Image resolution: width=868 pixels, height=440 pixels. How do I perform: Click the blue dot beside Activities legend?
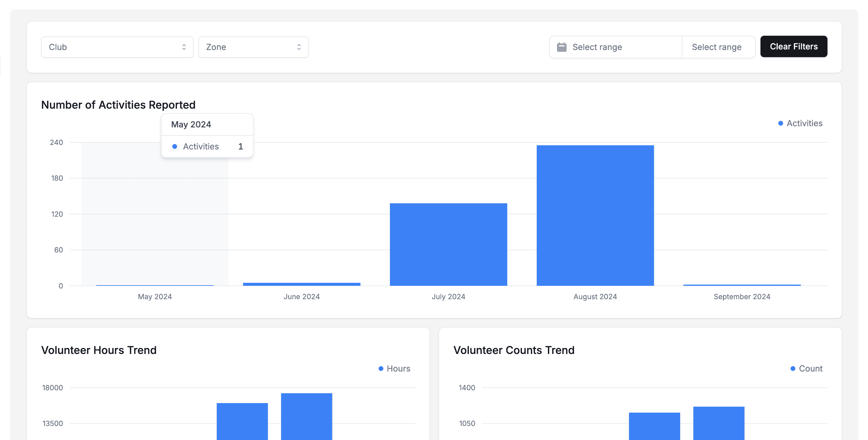point(780,124)
